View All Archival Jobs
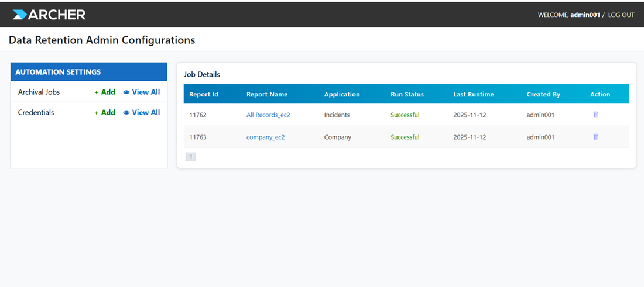644x287 pixels. tap(142, 92)
